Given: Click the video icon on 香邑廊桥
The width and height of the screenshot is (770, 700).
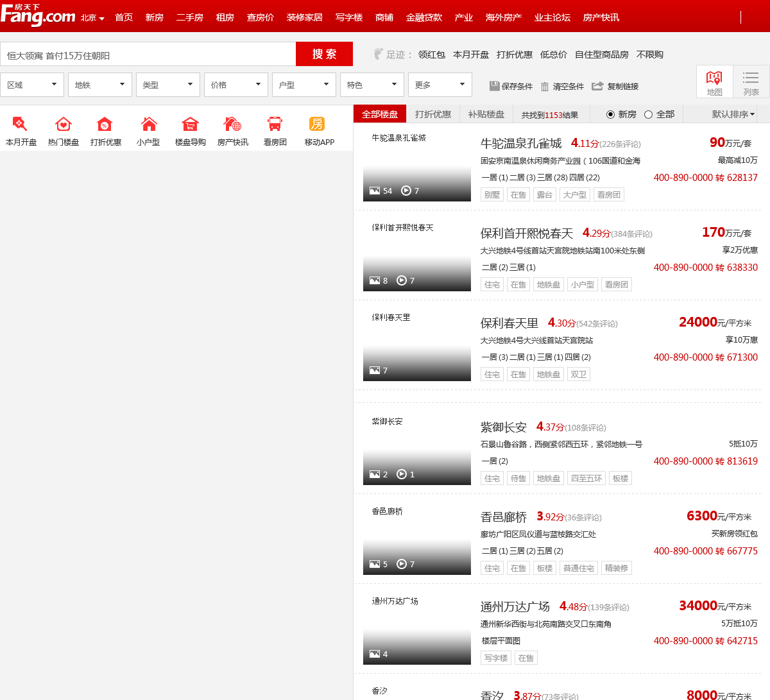Looking at the screenshot, I should tap(402, 564).
